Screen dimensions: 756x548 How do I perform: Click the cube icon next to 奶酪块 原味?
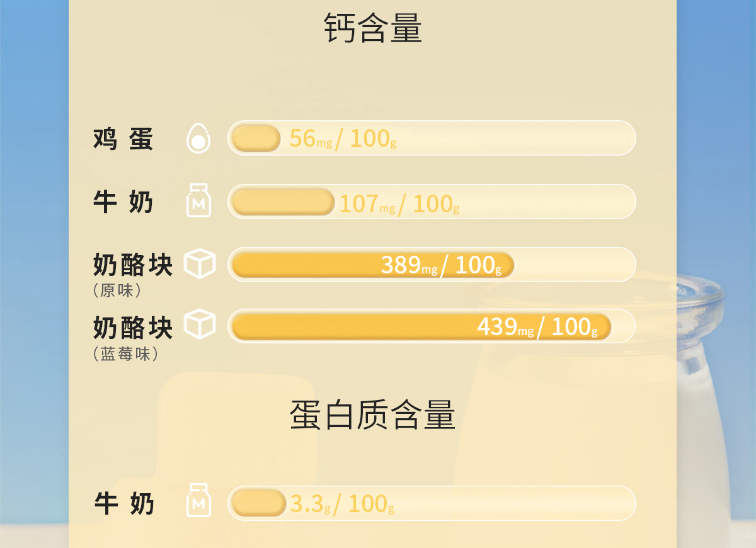200,264
